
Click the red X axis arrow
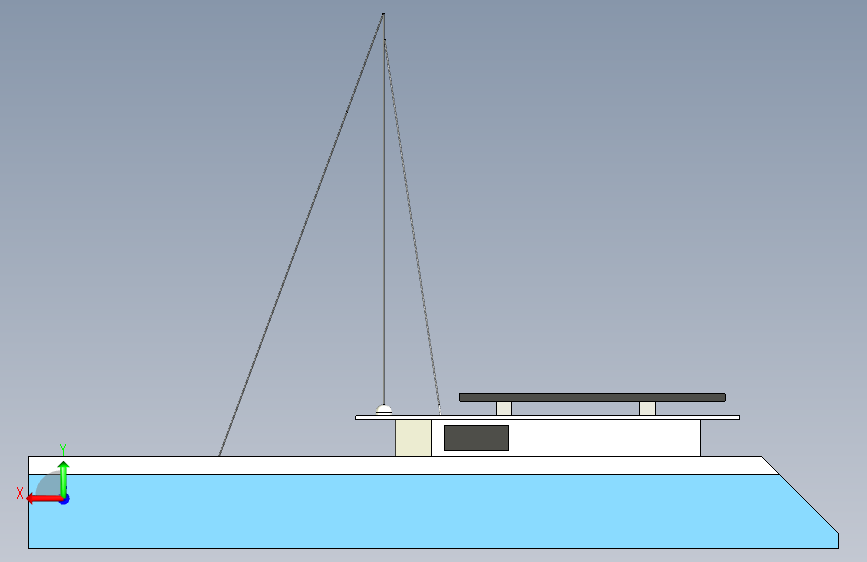(x=44, y=499)
